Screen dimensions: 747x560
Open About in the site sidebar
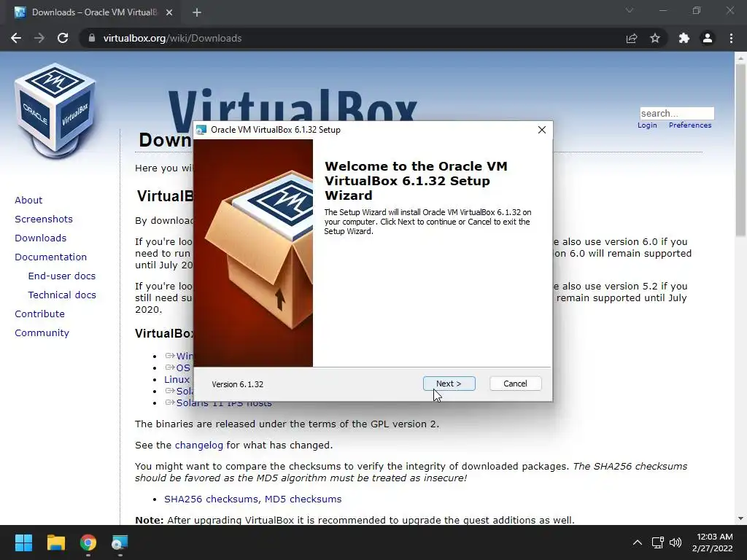[x=28, y=200]
